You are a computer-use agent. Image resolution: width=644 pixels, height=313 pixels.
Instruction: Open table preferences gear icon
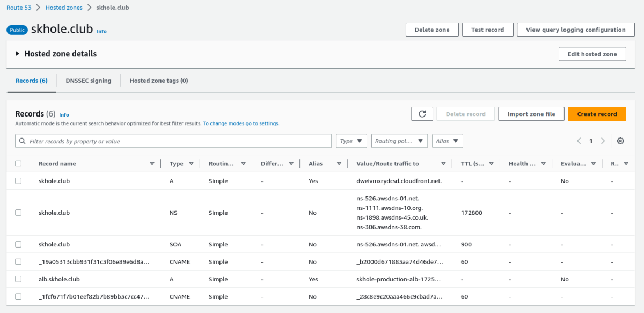[x=620, y=141]
